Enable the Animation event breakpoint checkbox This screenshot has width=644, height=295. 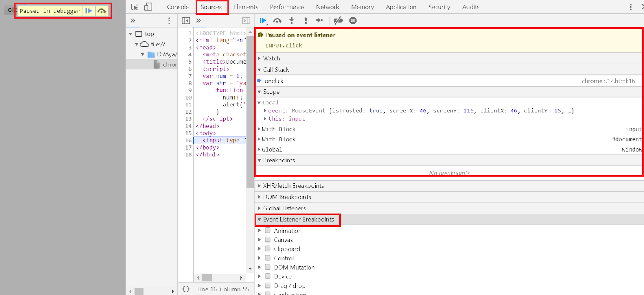click(x=268, y=231)
